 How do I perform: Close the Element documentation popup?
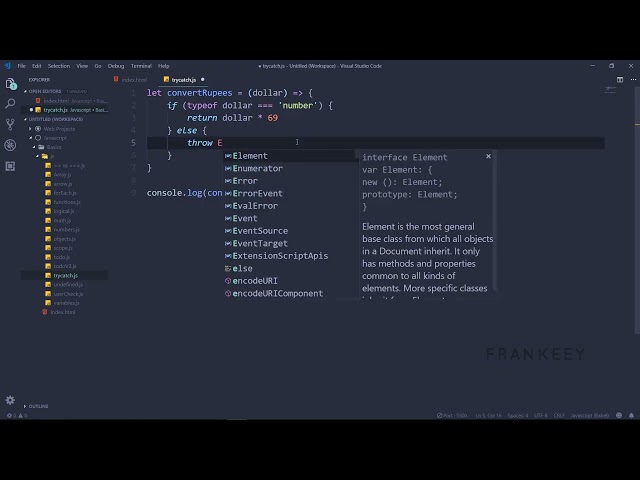(488, 156)
